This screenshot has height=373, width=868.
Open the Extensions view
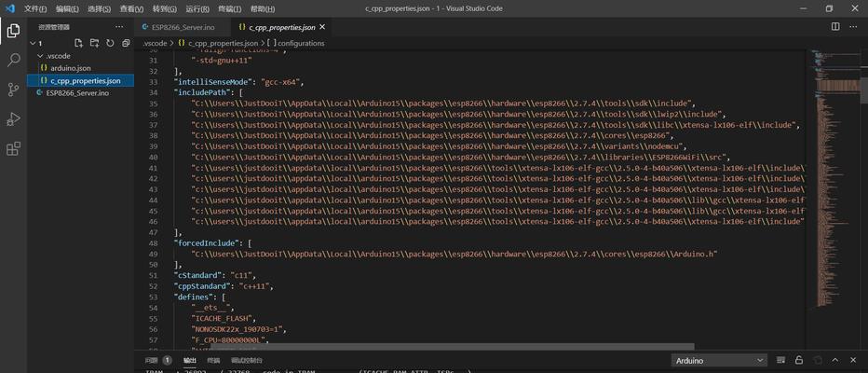click(13, 148)
